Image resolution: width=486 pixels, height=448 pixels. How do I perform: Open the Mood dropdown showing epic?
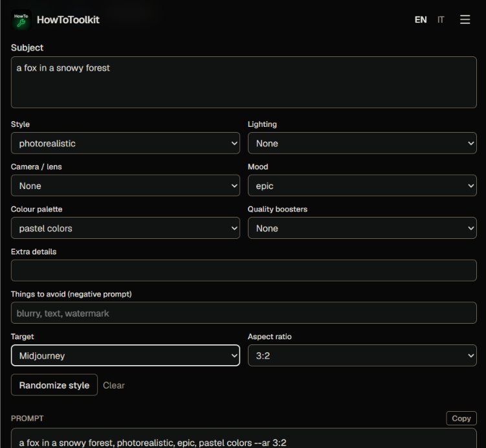pyautogui.click(x=362, y=185)
